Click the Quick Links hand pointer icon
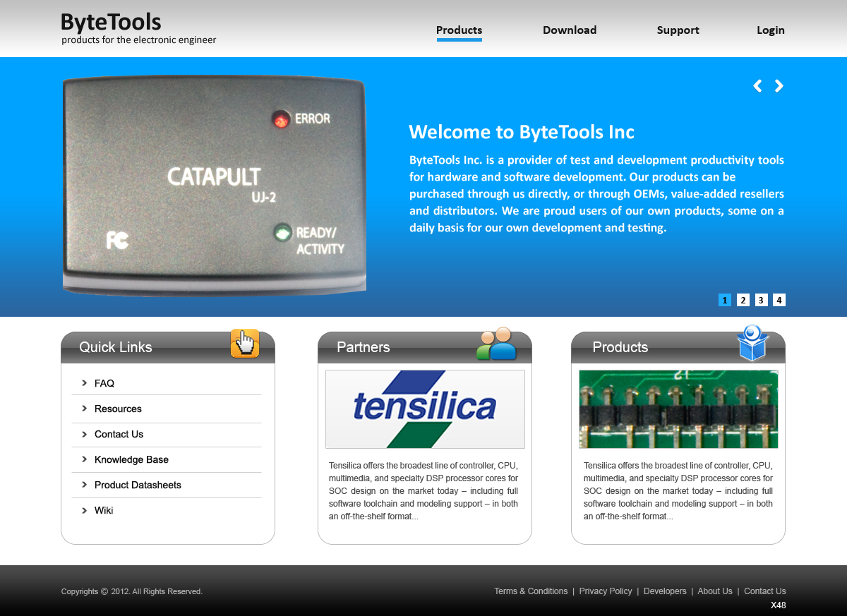Screen dimensions: 847x616 (x=245, y=344)
